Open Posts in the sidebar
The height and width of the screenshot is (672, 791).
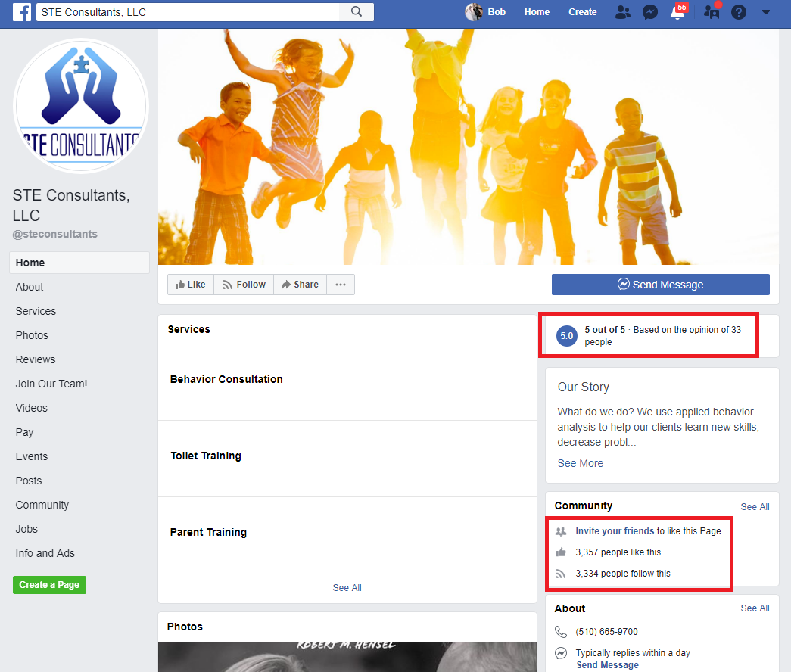pos(29,481)
